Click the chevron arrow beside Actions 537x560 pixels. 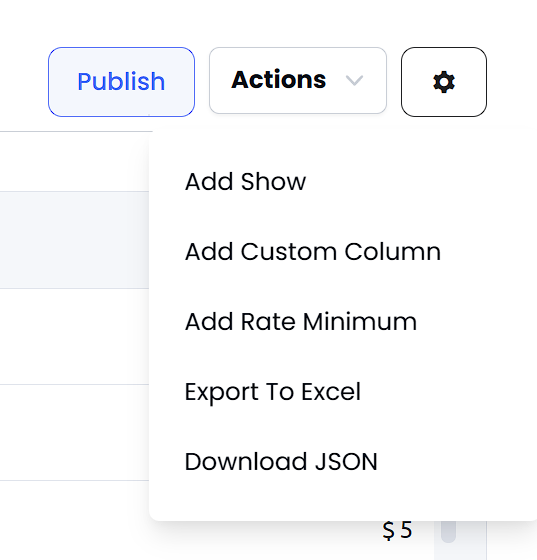[x=354, y=80]
